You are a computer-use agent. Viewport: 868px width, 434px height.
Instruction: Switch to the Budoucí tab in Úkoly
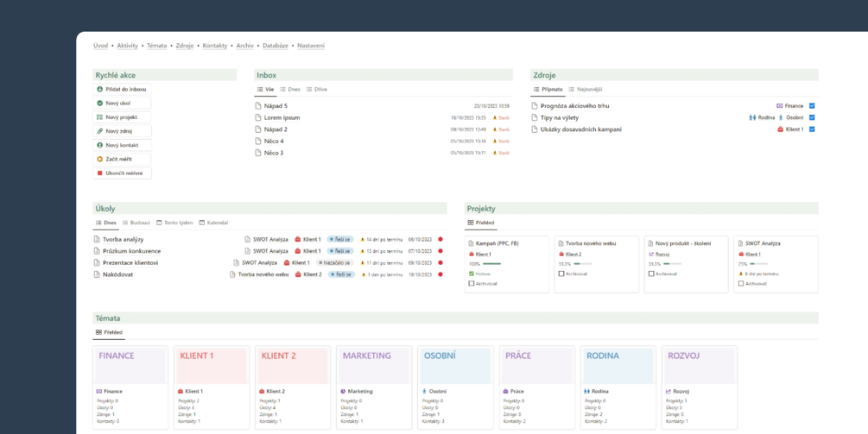tap(136, 223)
